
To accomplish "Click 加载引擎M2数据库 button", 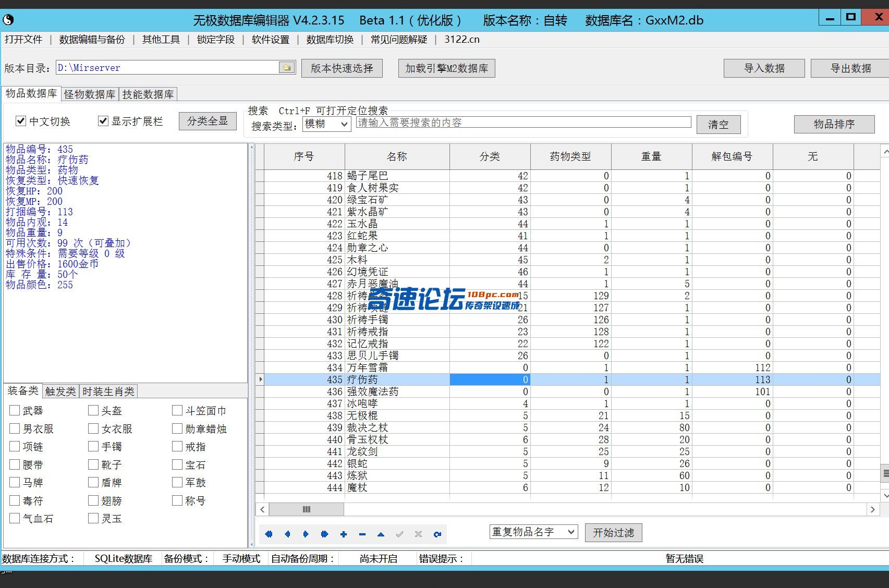I will tap(447, 68).
